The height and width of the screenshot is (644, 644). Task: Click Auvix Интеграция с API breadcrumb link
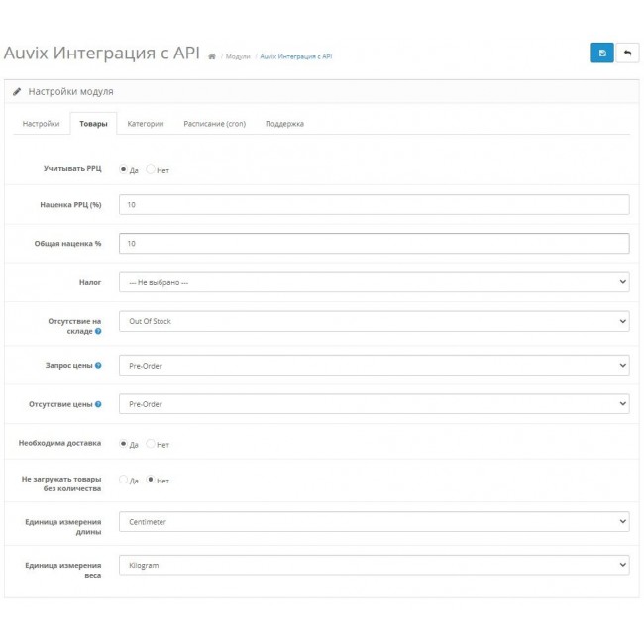(296, 57)
